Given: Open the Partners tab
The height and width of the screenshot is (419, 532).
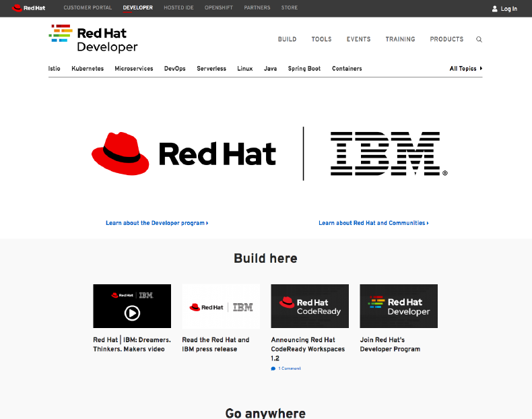Looking at the screenshot, I should point(257,7).
